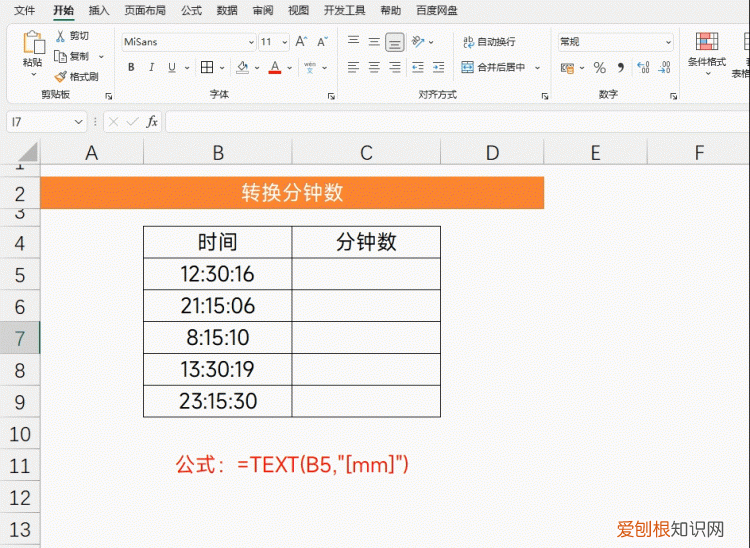Image resolution: width=750 pixels, height=548 pixels.
Task: Click the Cancel X in formula bar
Action: [113, 122]
